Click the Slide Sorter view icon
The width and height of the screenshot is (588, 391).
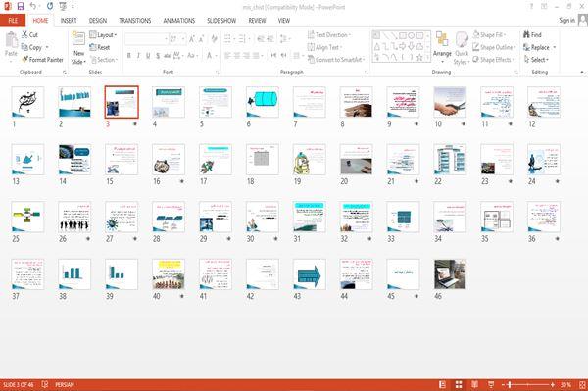pos(459,384)
